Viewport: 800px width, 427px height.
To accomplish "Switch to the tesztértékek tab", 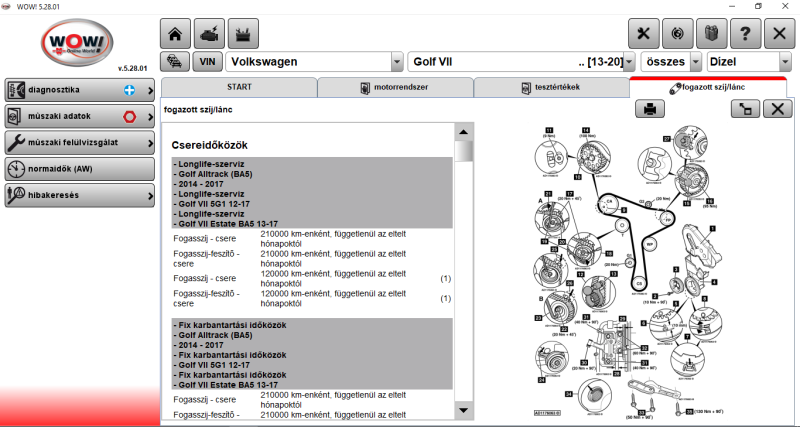I will [552, 87].
